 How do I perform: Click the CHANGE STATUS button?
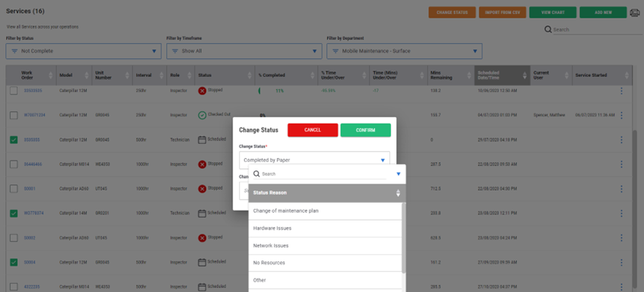click(x=452, y=12)
